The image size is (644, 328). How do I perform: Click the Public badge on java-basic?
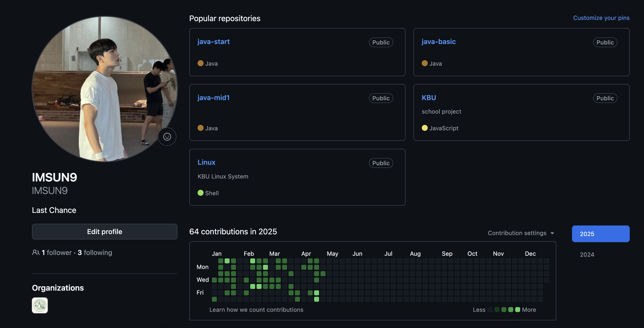605,42
